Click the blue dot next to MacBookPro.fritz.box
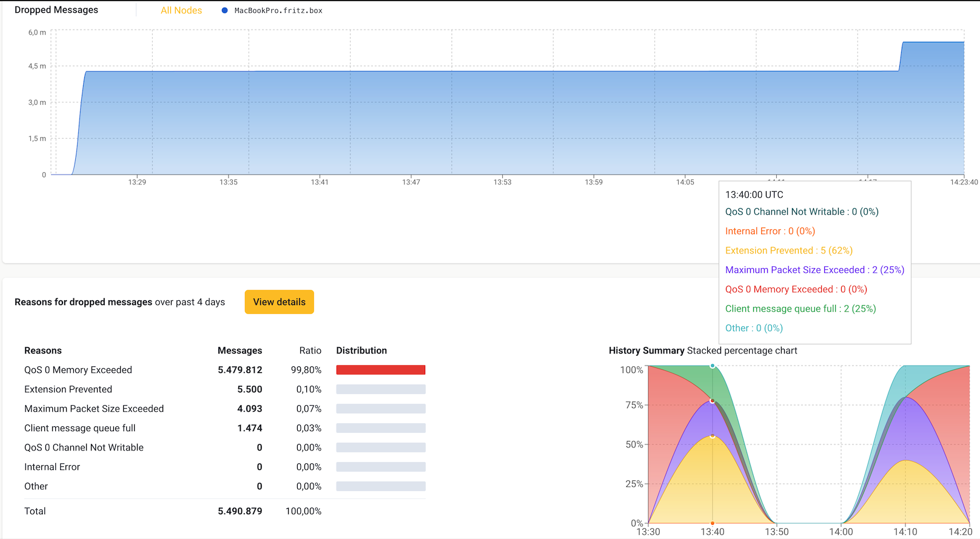The height and width of the screenshot is (539, 980). (224, 10)
